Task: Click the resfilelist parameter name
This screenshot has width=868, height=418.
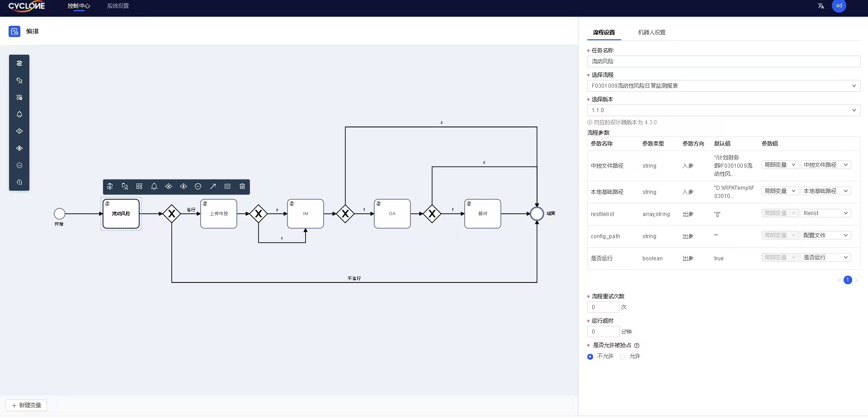Action: pos(603,214)
